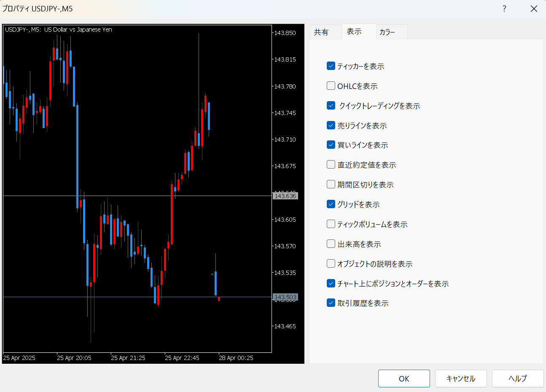Click the キャンセル button
Viewport: 546px width, 392px height.
(461, 379)
